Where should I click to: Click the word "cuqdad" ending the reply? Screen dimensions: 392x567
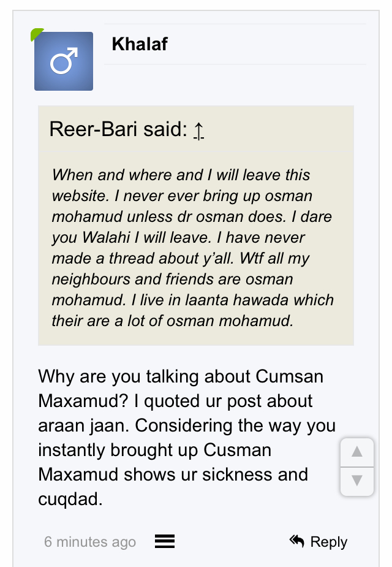(69, 498)
